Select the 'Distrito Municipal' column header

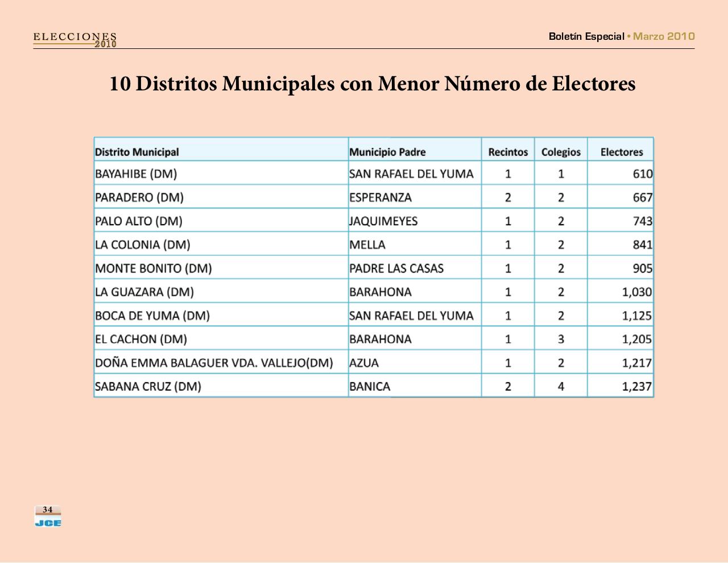[136, 151]
